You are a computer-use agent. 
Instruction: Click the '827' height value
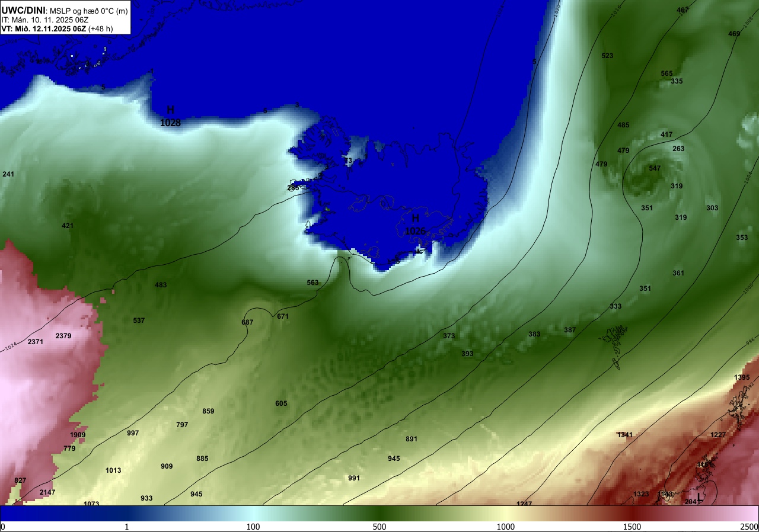pyautogui.click(x=20, y=480)
